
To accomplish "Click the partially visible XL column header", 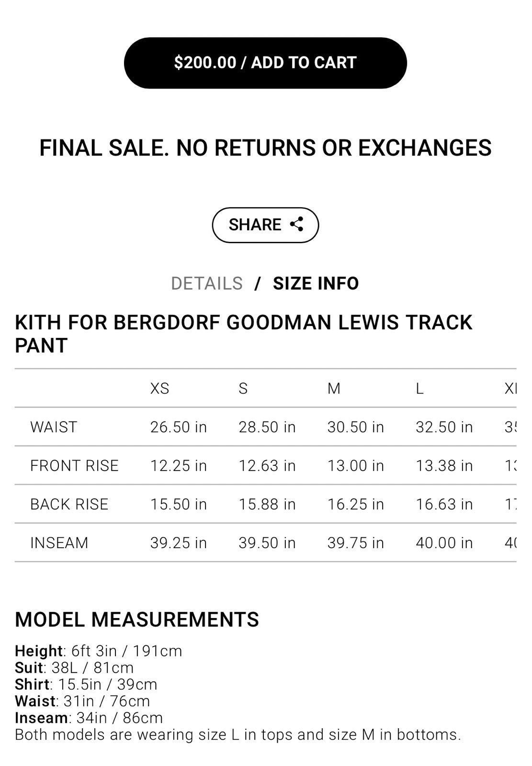I will tap(510, 388).
